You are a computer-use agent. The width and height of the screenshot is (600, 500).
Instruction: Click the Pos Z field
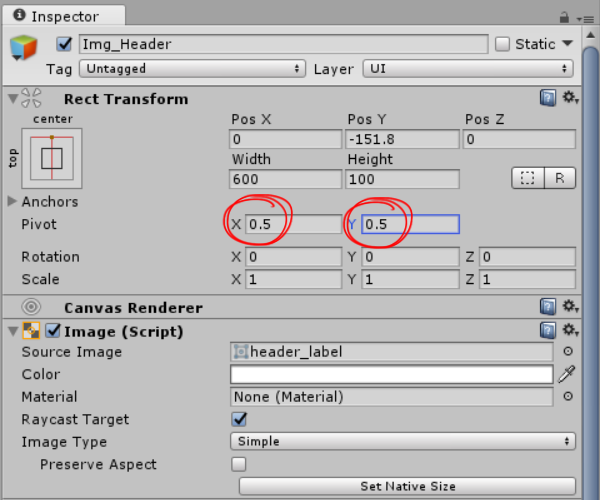519,139
